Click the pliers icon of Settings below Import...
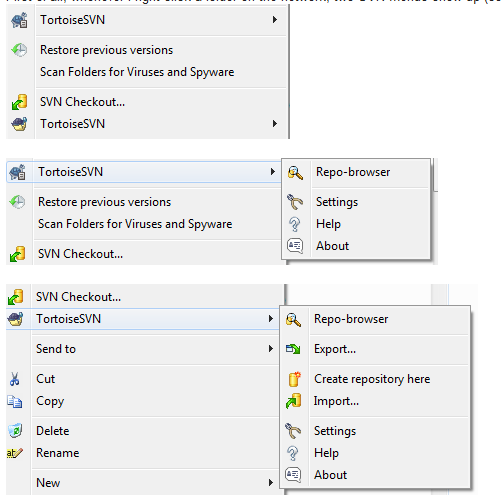This screenshot has height=499, width=502. tap(293, 431)
